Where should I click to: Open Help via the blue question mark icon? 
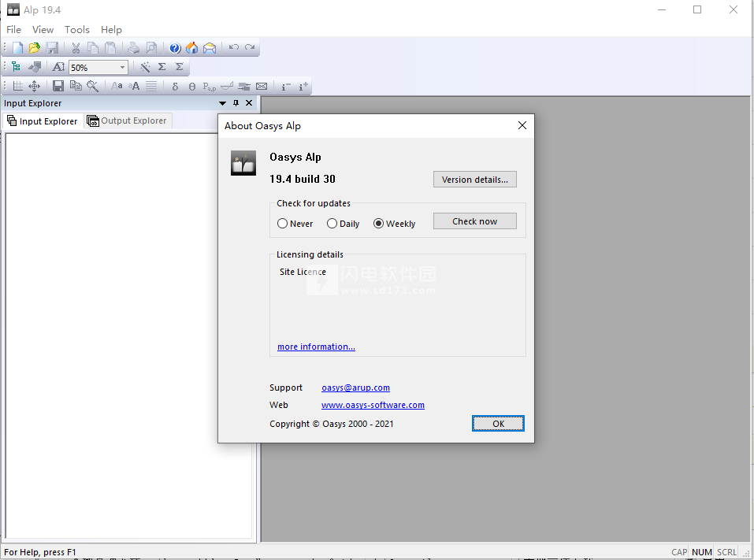175,47
